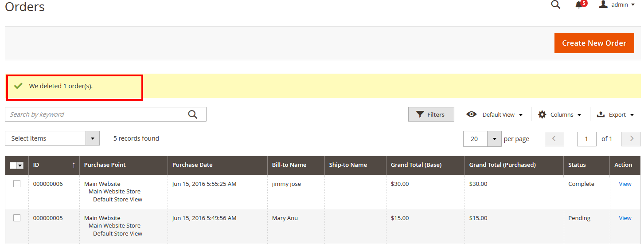This screenshot has width=644, height=244.
Task: Click the magnifier icon in the page header
Action: click(555, 5)
